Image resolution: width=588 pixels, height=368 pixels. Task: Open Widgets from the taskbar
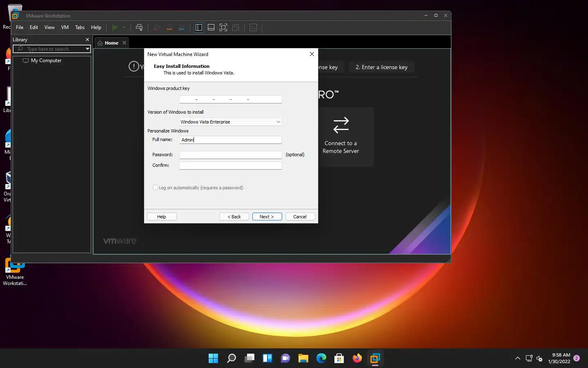[267, 359]
